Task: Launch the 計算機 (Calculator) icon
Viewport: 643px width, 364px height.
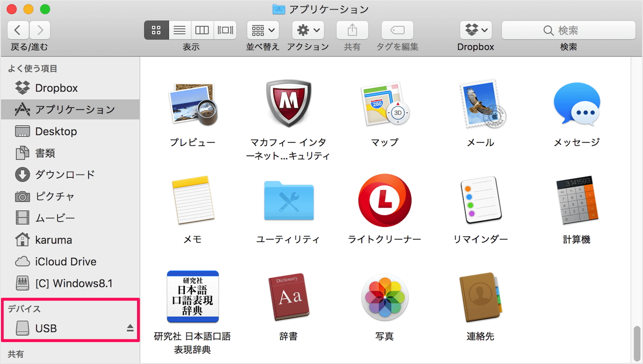Action: 577,200
